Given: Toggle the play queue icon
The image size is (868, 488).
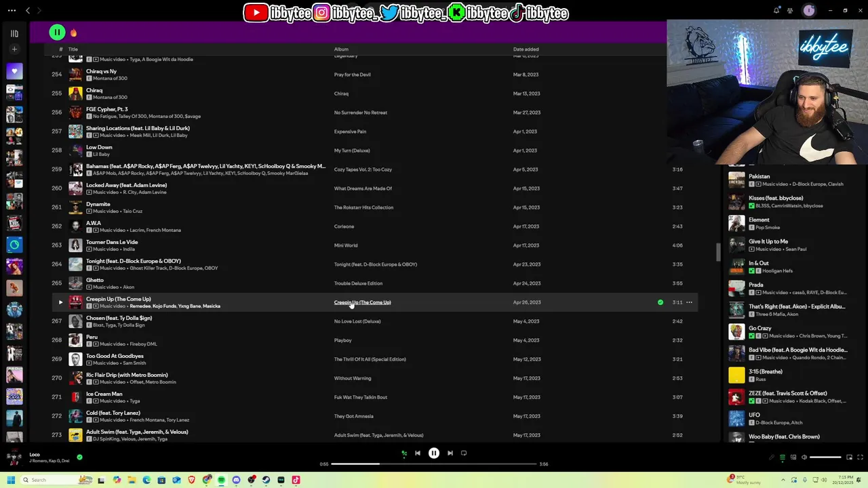Looking at the screenshot, I should pos(782,457).
